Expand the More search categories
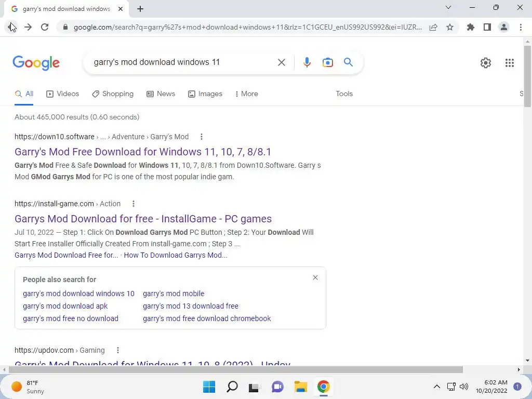 (x=247, y=94)
